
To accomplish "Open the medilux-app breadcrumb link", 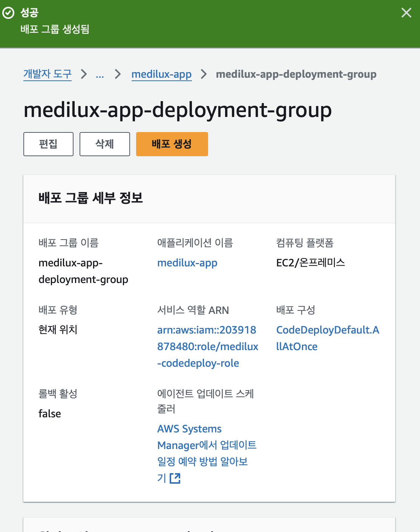I will point(161,74).
